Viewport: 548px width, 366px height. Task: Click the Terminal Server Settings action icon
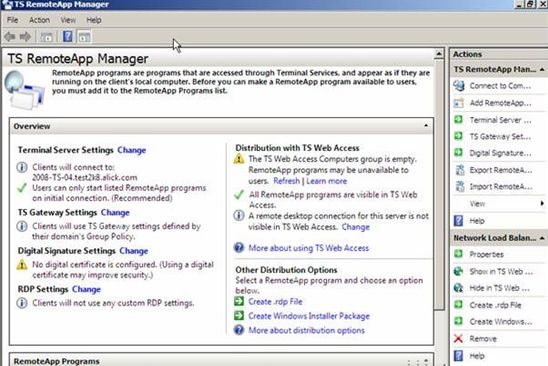(x=459, y=120)
